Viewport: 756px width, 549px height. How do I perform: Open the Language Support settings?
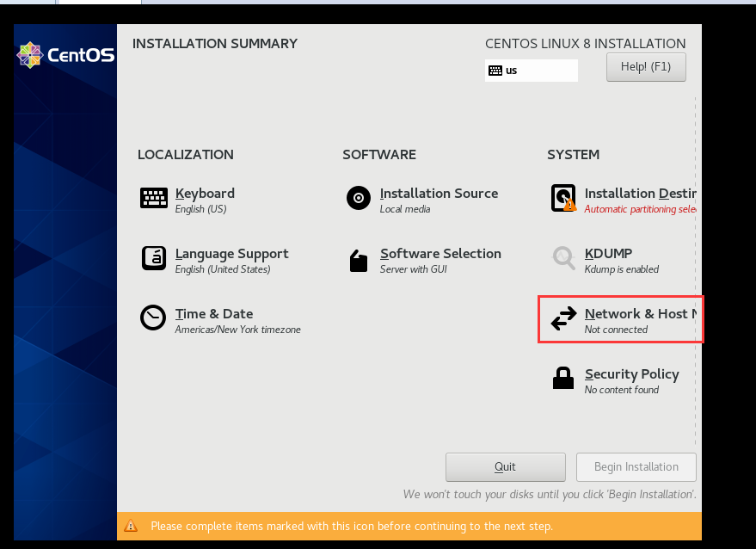click(232, 254)
